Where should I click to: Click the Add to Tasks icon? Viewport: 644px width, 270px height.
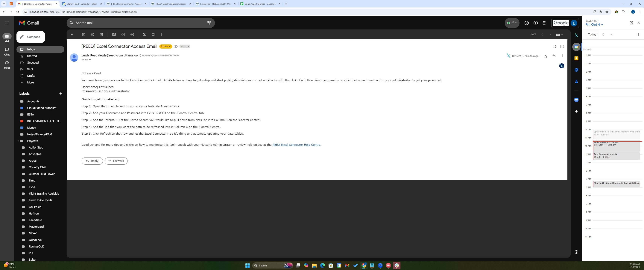(132, 34)
